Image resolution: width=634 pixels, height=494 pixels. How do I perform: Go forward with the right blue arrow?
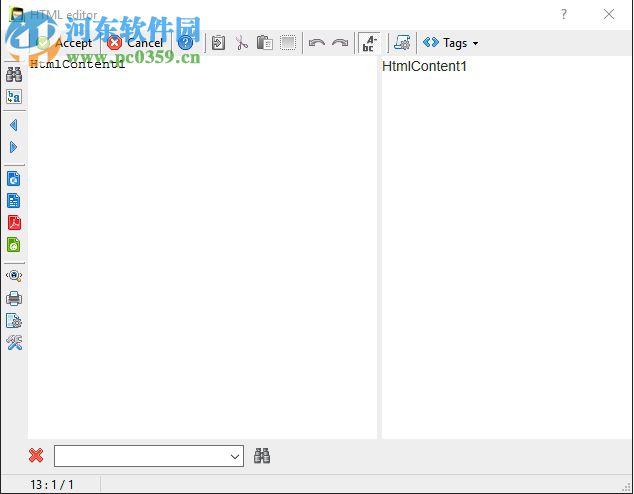tap(14, 147)
